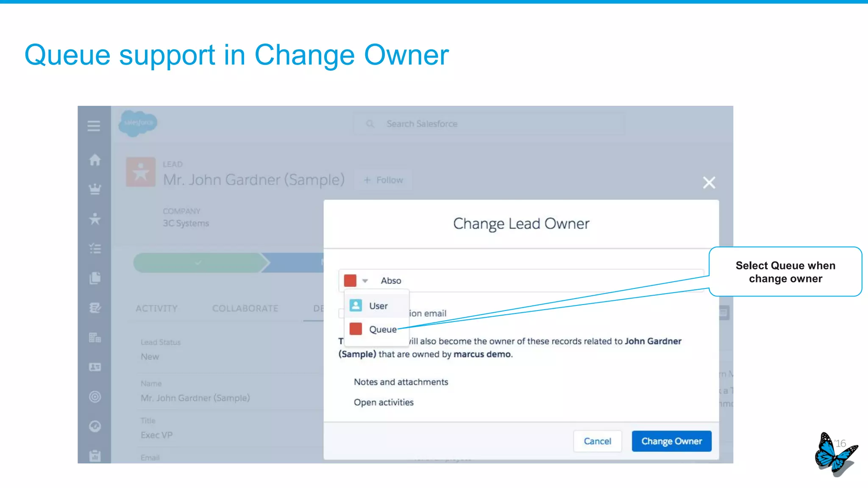
Task: Follow the John Gardner lead
Action: [x=384, y=180]
